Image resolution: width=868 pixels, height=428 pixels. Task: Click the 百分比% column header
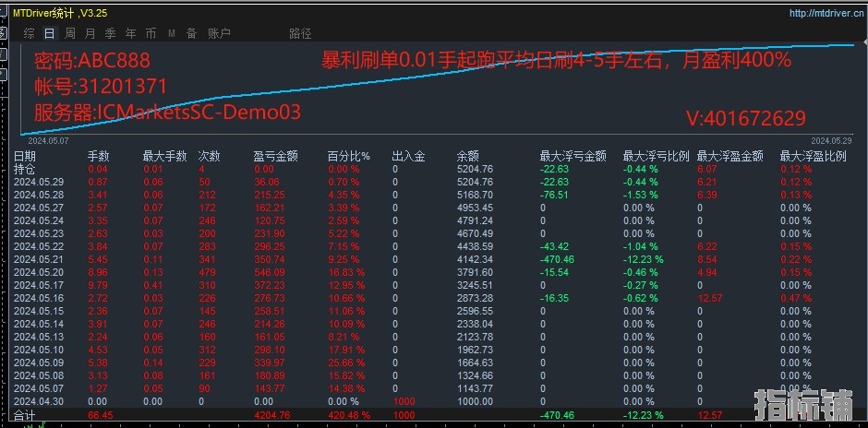349,157
